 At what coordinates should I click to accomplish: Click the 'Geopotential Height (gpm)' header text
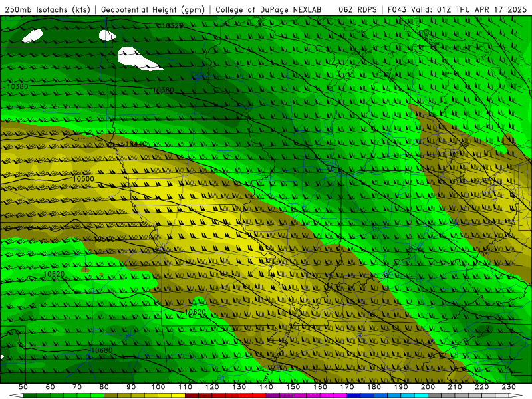[153, 9]
